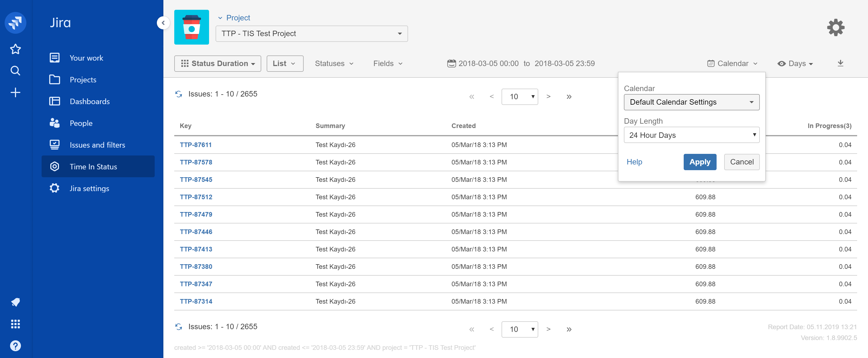Click the help question mark icon

(15, 345)
